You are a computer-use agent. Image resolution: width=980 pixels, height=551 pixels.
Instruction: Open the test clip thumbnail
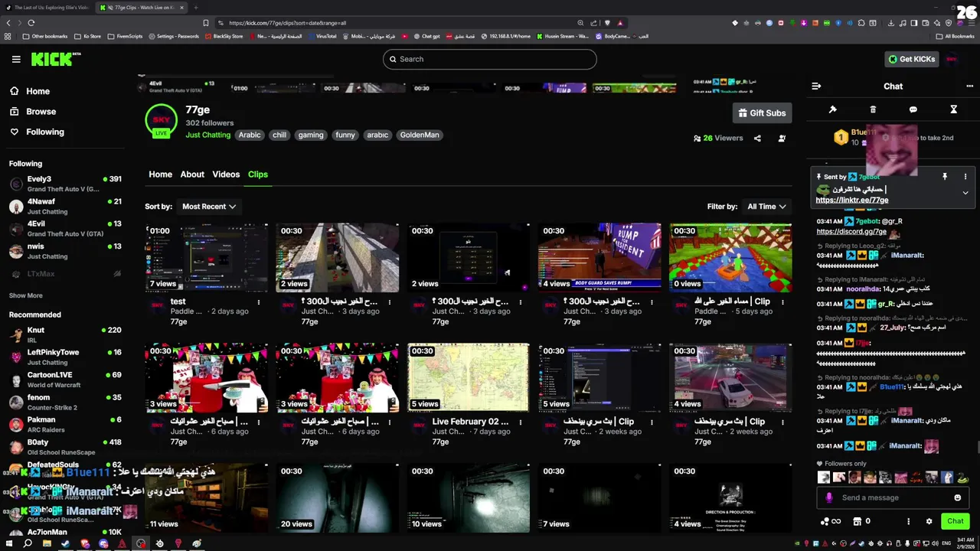(x=207, y=257)
